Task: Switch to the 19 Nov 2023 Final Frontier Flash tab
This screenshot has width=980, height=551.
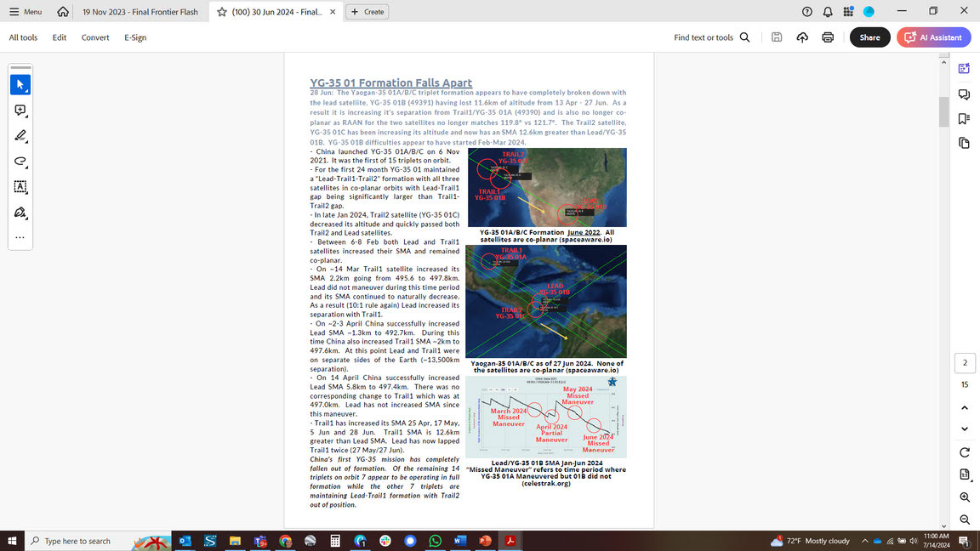Action: click(140, 12)
